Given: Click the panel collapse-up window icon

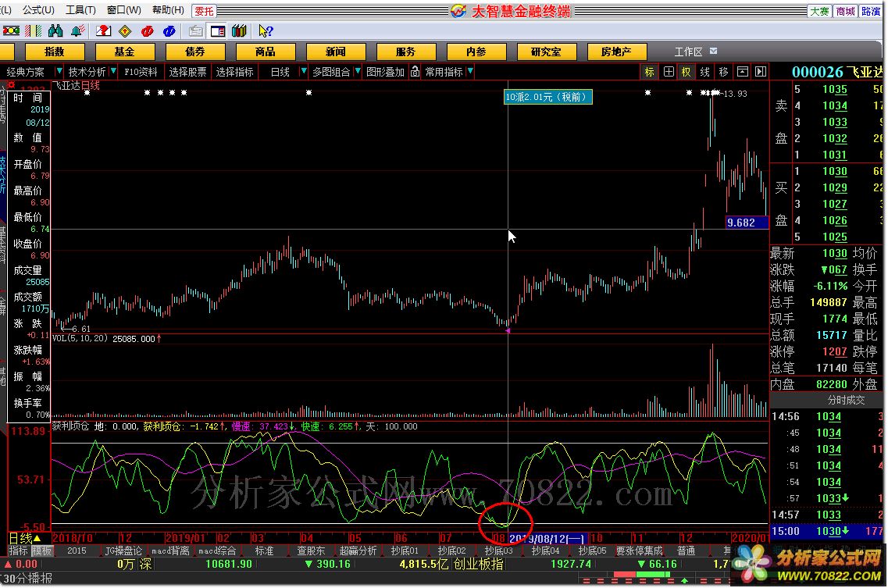Looking at the screenshot, I should (743, 72).
